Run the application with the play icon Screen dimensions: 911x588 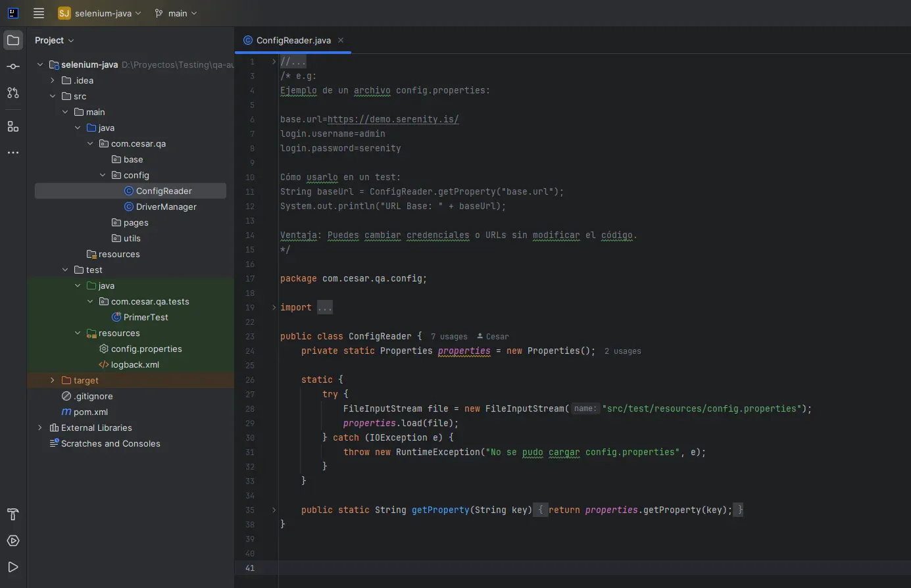tap(13, 567)
